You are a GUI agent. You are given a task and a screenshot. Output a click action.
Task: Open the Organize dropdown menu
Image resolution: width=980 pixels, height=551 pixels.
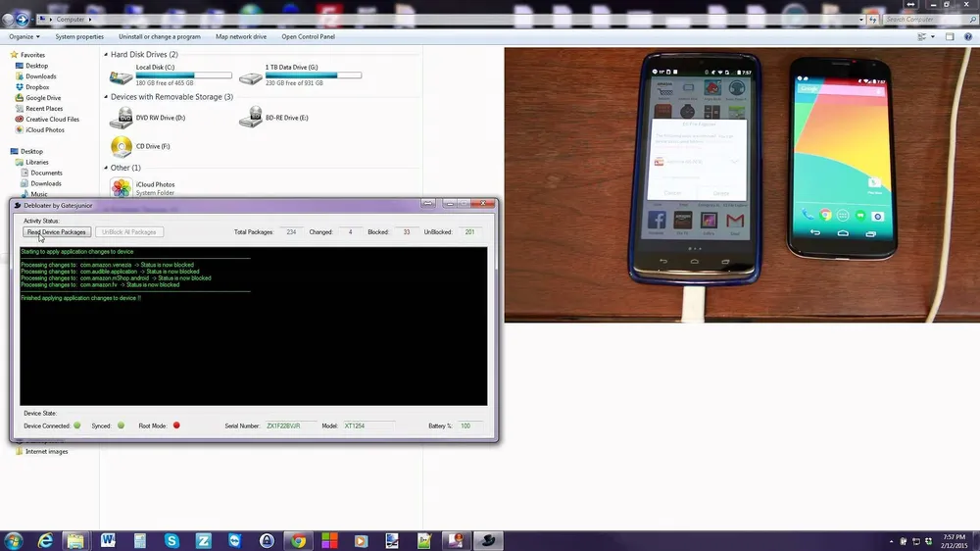tap(24, 36)
